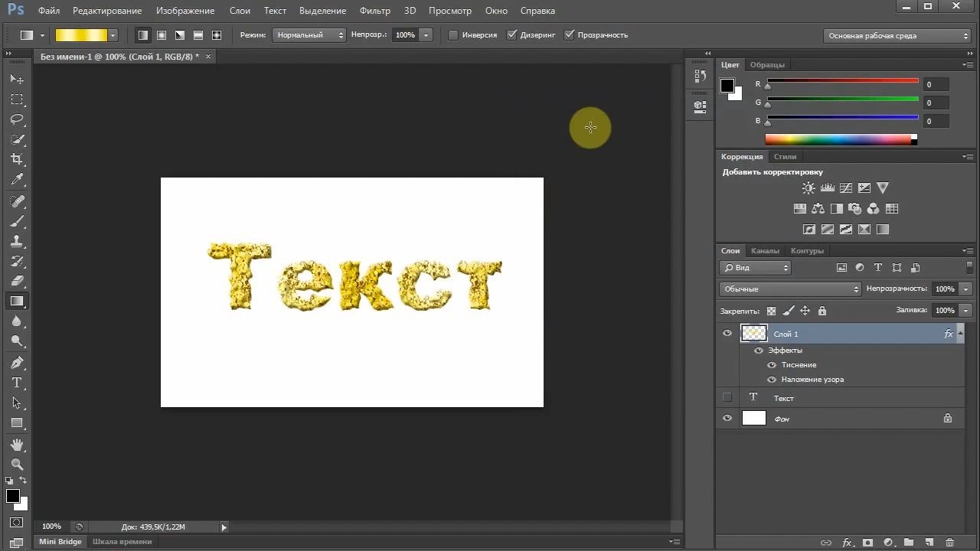Open the layer Заливка dropdown arrow
The height and width of the screenshot is (551, 980).
click(x=966, y=311)
